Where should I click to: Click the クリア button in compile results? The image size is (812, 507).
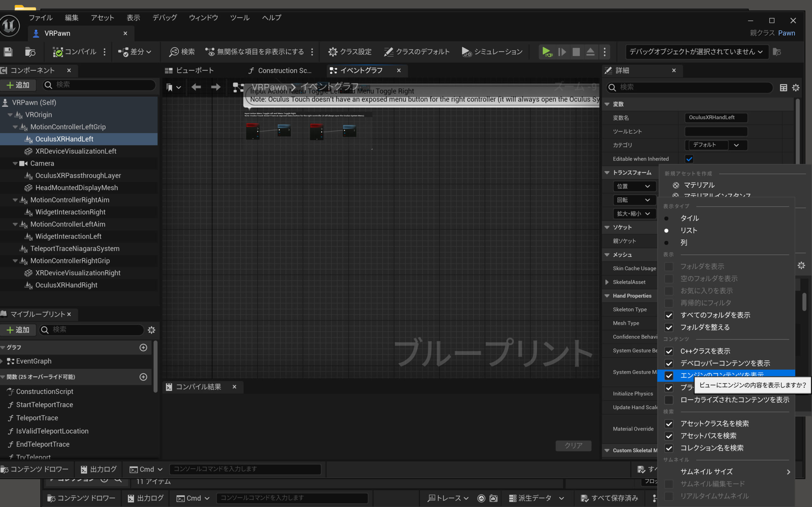pos(573,445)
